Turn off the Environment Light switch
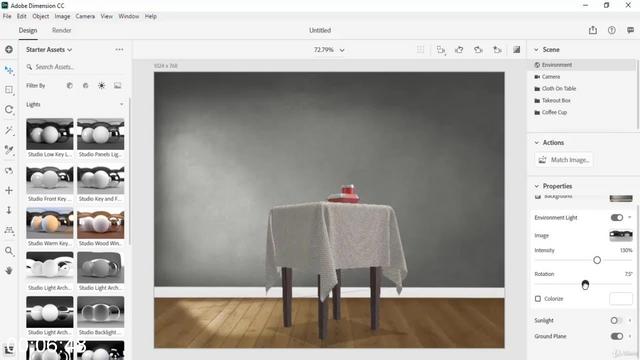This screenshot has height=360, width=640. click(x=616, y=218)
